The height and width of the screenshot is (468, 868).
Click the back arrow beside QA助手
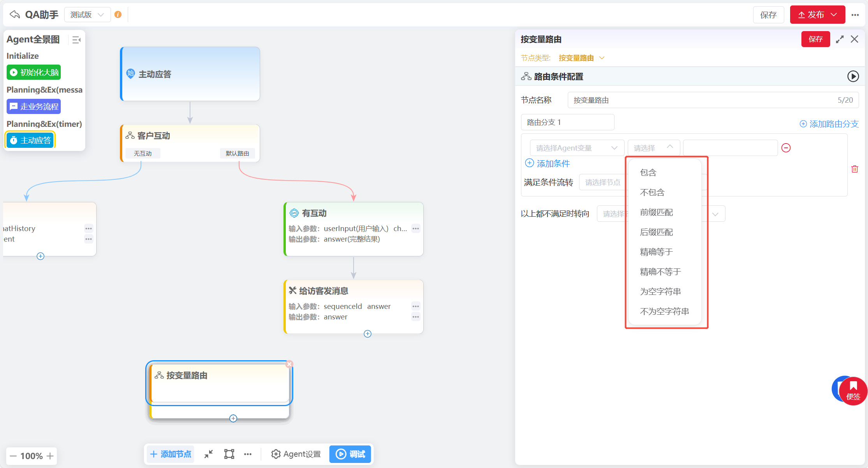click(15, 15)
